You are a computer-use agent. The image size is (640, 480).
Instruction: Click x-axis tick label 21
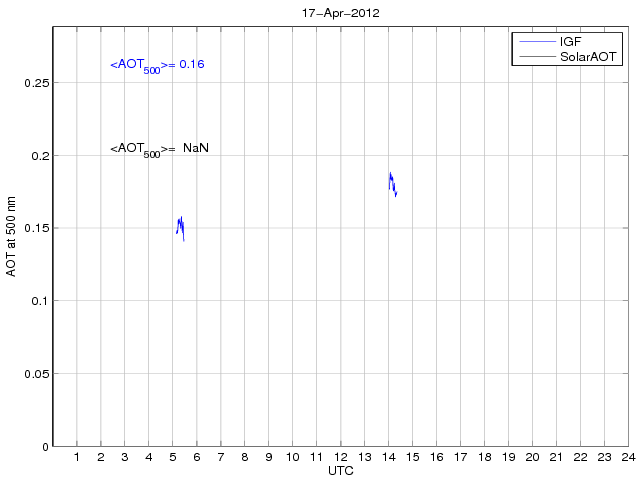[556, 457]
